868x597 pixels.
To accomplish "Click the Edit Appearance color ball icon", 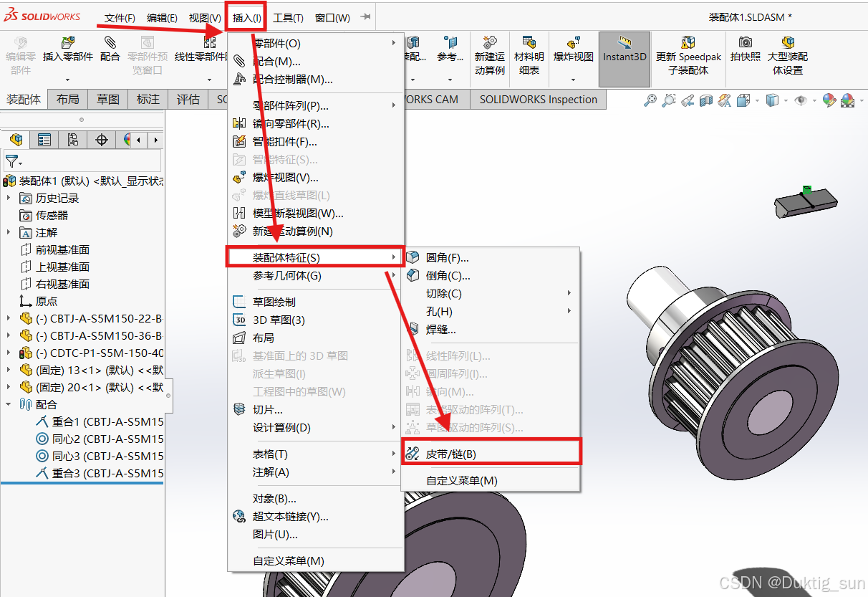I will 829,101.
